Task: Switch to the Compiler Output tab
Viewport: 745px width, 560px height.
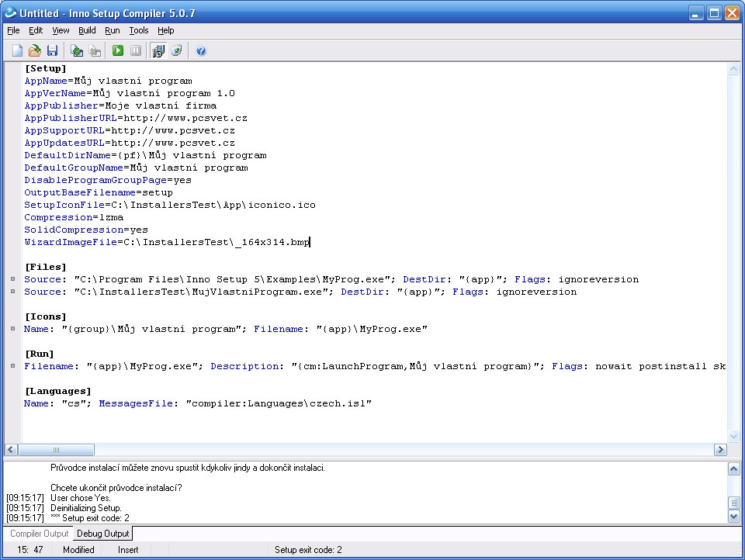Action: click(x=40, y=534)
